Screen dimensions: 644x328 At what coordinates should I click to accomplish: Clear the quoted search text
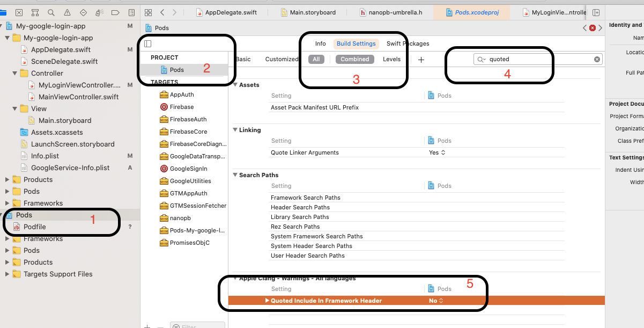pyautogui.click(x=597, y=59)
